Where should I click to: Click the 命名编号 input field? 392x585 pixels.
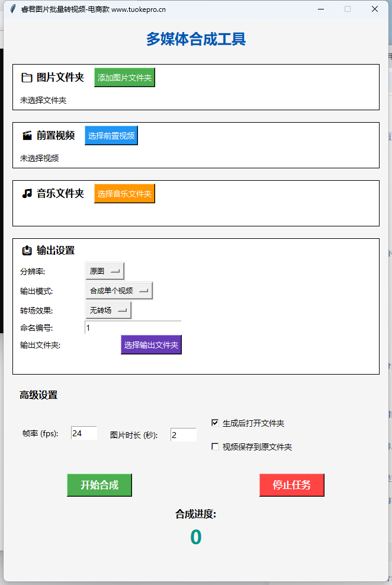[x=133, y=328]
